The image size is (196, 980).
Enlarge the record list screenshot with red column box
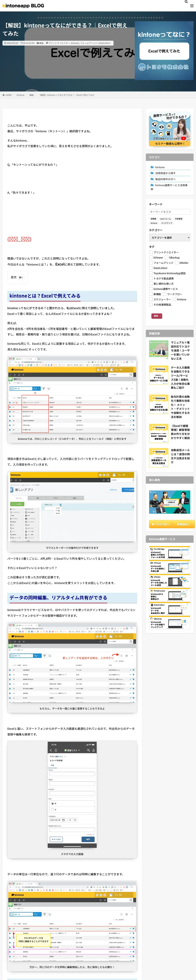click(72, 395)
